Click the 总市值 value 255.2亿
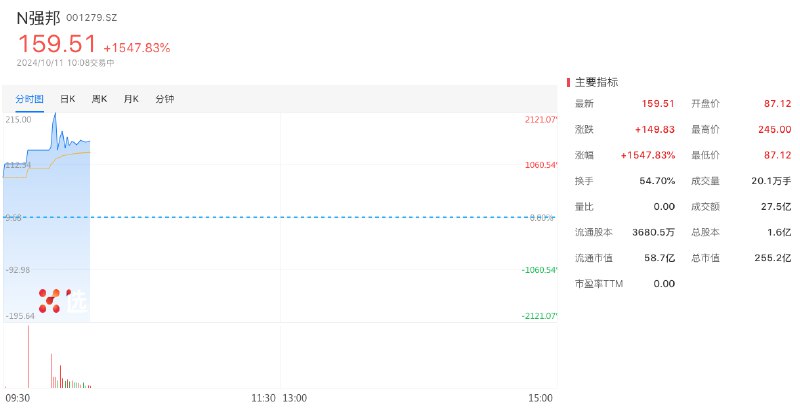Viewport: 800px width, 415px height. (x=773, y=258)
